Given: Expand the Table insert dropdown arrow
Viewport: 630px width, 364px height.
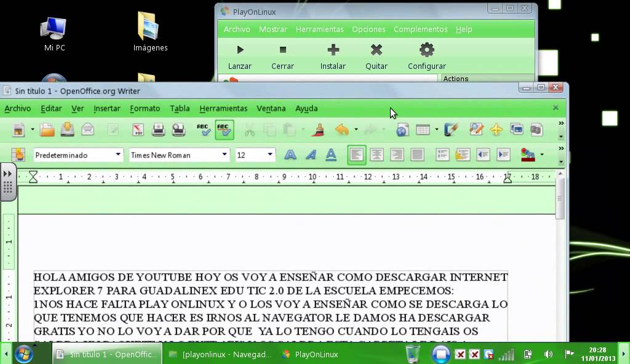Looking at the screenshot, I should tap(437, 130).
